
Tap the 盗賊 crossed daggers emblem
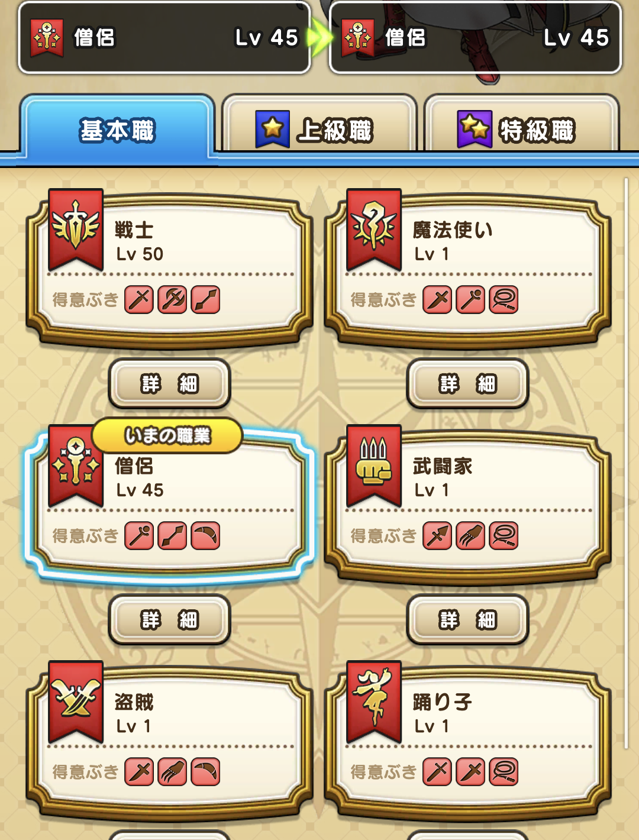click(76, 700)
